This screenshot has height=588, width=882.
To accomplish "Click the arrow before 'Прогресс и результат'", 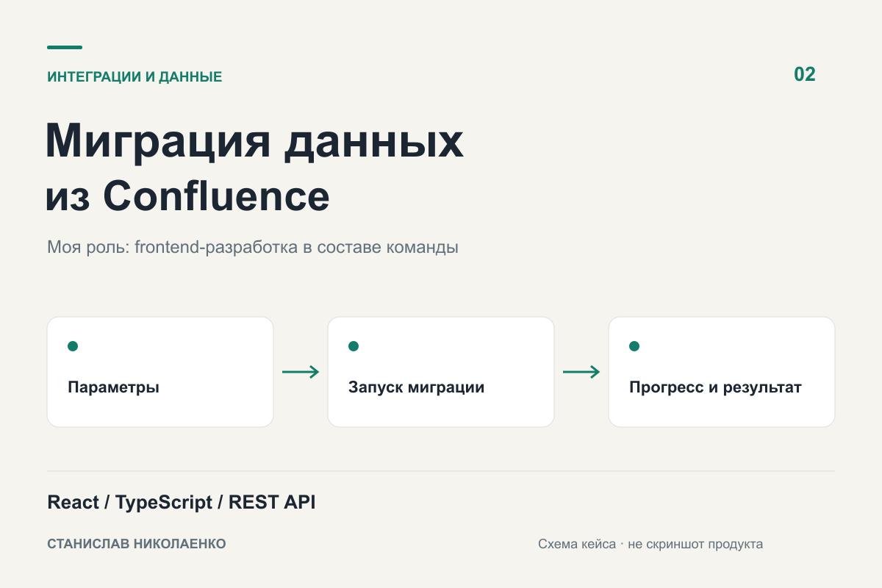I will click(581, 372).
